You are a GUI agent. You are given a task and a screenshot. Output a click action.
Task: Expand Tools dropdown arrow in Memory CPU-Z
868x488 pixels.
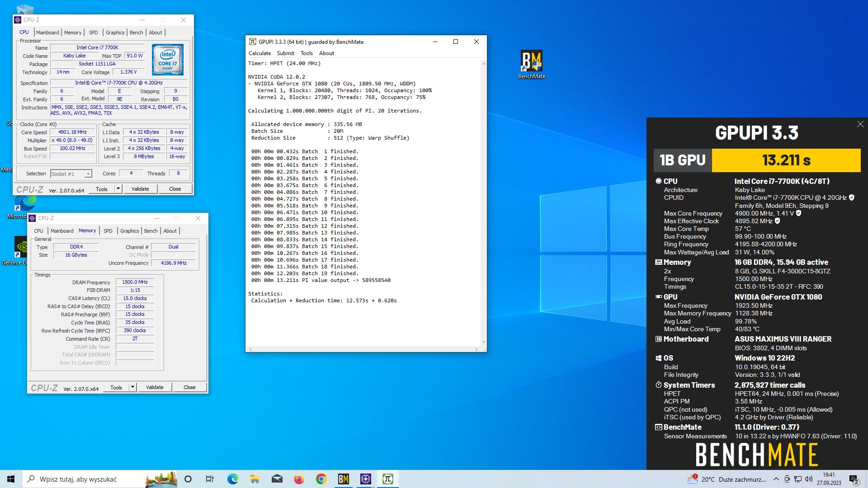click(x=132, y=387)
